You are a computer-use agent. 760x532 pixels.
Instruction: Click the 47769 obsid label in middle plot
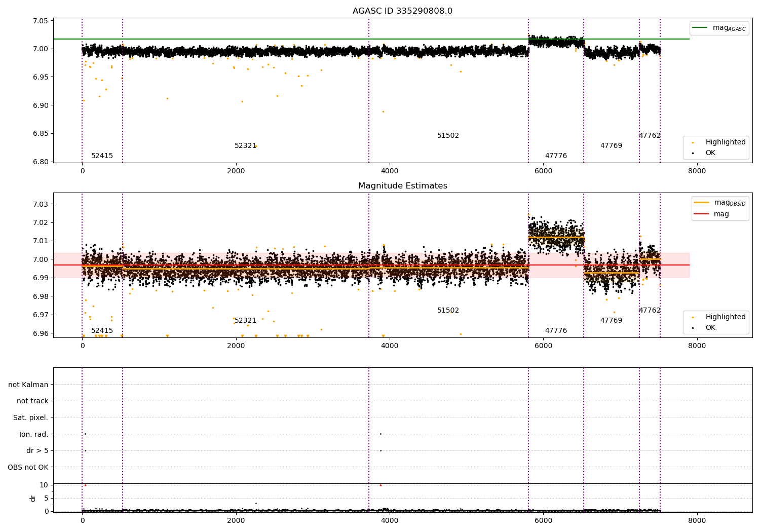coord(611,321)
